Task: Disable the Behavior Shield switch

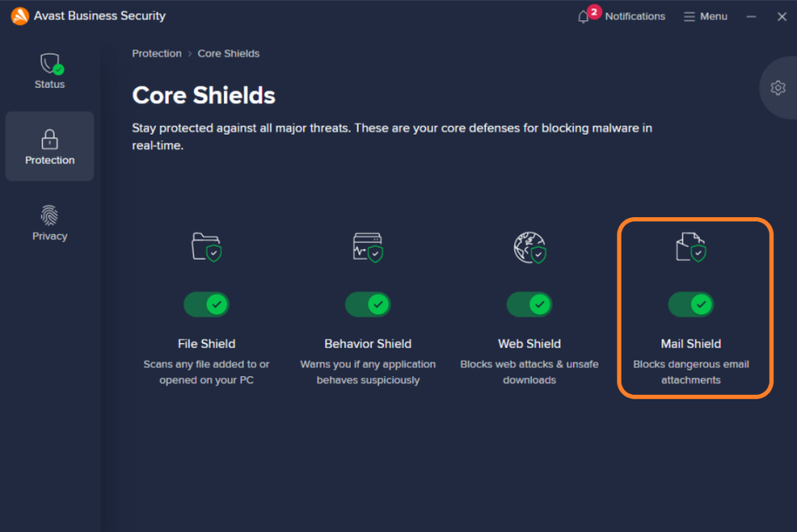Action: tap(368, 305)
